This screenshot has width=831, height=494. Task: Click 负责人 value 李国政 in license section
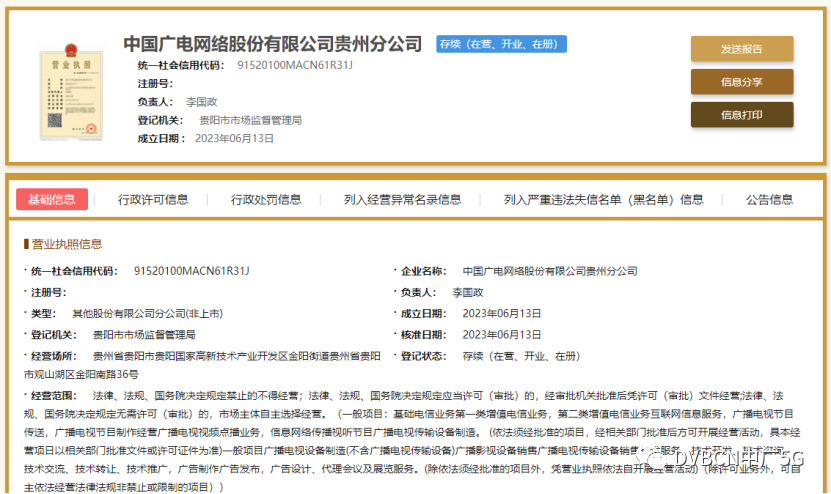467,292
